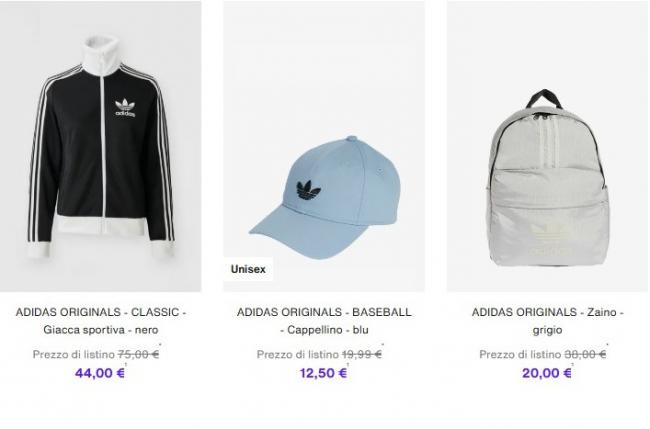650x429 pixels.
Task: Click the grigio color label of backpack
Action: click(547, 330)
